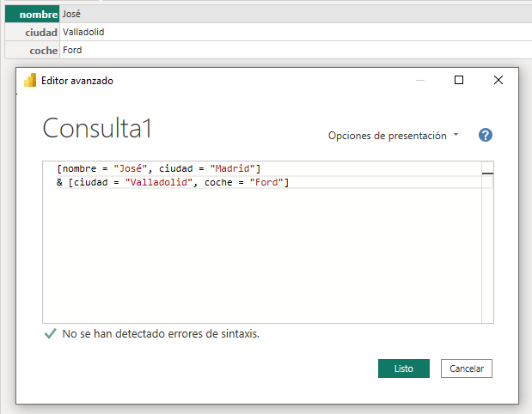Click the "Madrid" string in code
The width and height of the screenshot is (532, 414).
[x=232, y=168]
